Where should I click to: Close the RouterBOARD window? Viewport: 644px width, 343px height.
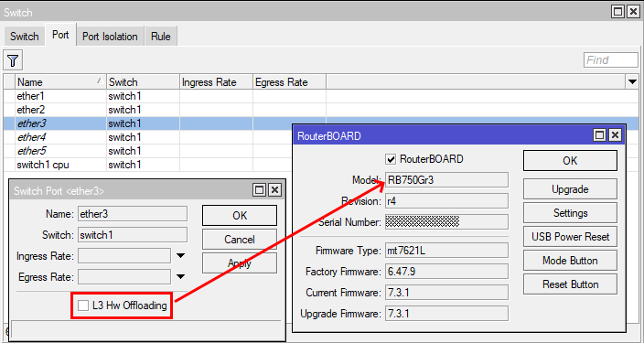(615, 135)
